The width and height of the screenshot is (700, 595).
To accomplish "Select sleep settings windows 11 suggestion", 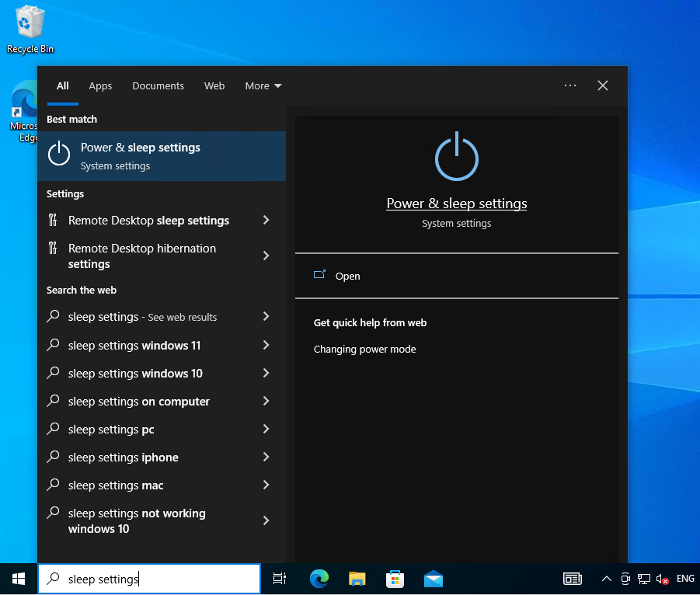I will tap(134, 346).
